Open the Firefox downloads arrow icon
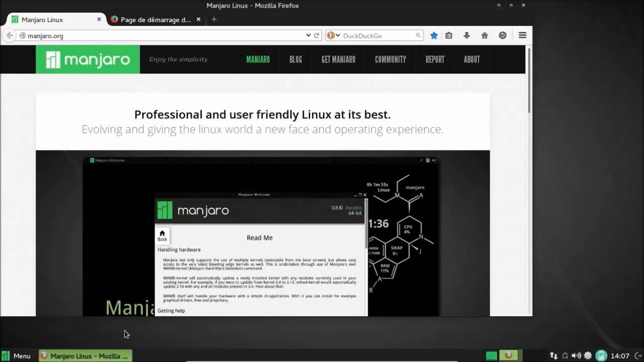Image resolution: width=644 pixels, height=362 pixels. pyautogui.click(x=466, y=36)
